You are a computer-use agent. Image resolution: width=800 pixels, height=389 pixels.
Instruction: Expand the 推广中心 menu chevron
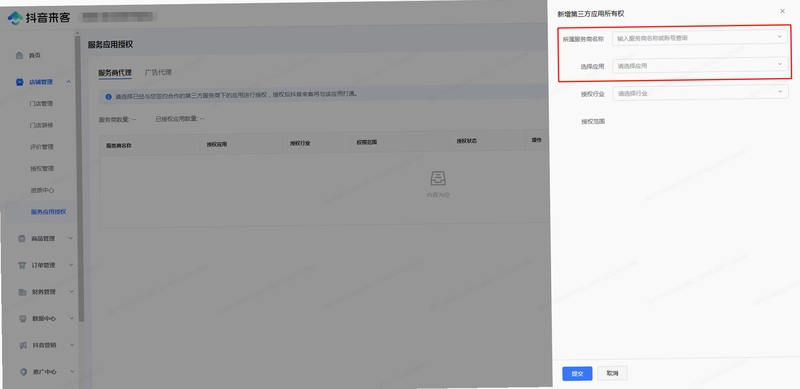click(x=72, y=371)
